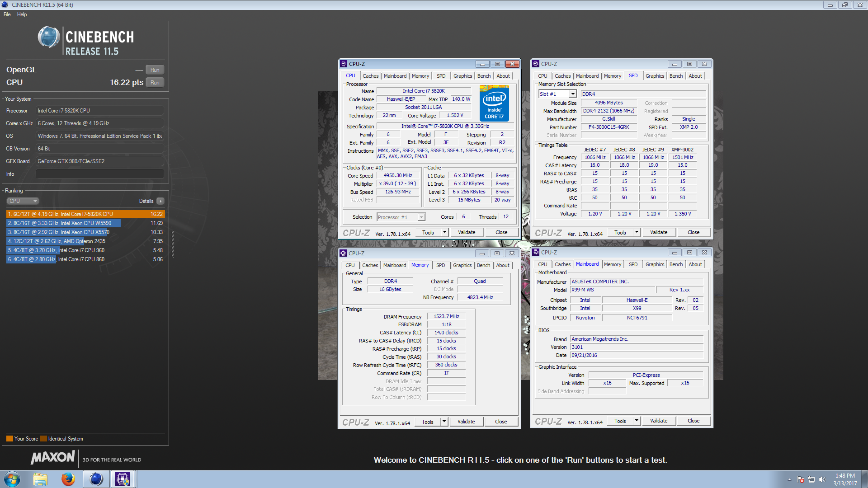Open the Action Center flag icon
Image resolution: width=868 pixels, height=488 pixels.
click(x=801, y=479)
